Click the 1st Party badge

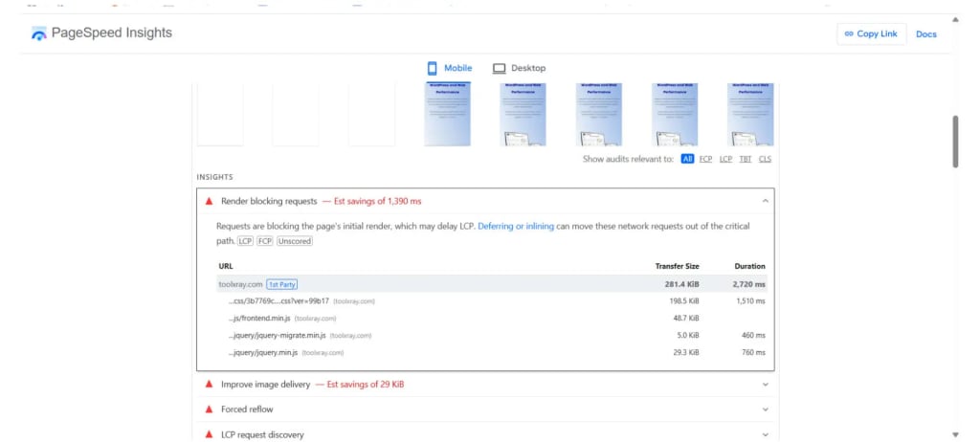[x=282, y=284]
